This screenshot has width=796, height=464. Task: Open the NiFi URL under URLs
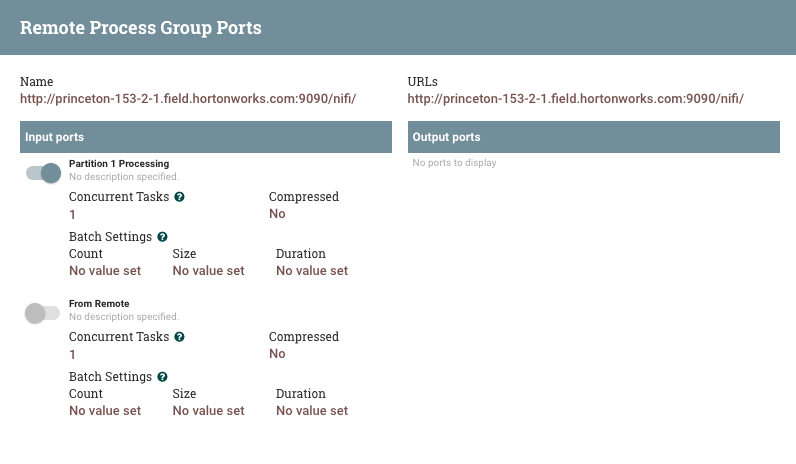coord(575,99)
